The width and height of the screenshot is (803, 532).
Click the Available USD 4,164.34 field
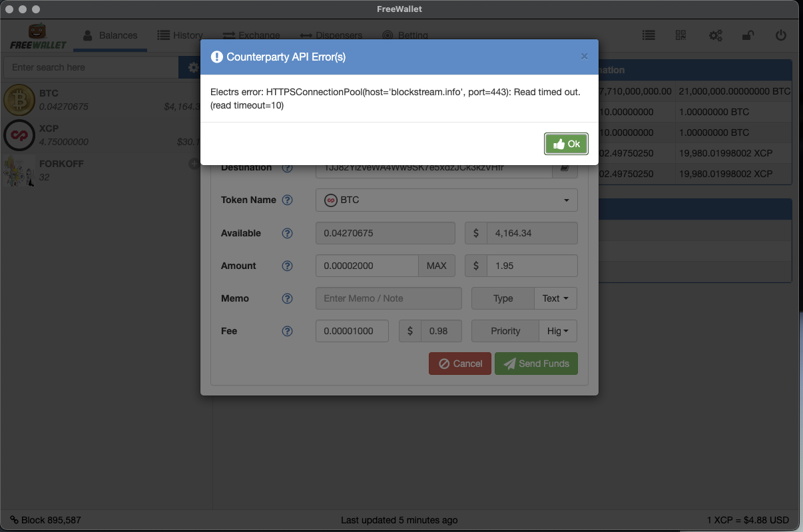[x=532, y=233]
